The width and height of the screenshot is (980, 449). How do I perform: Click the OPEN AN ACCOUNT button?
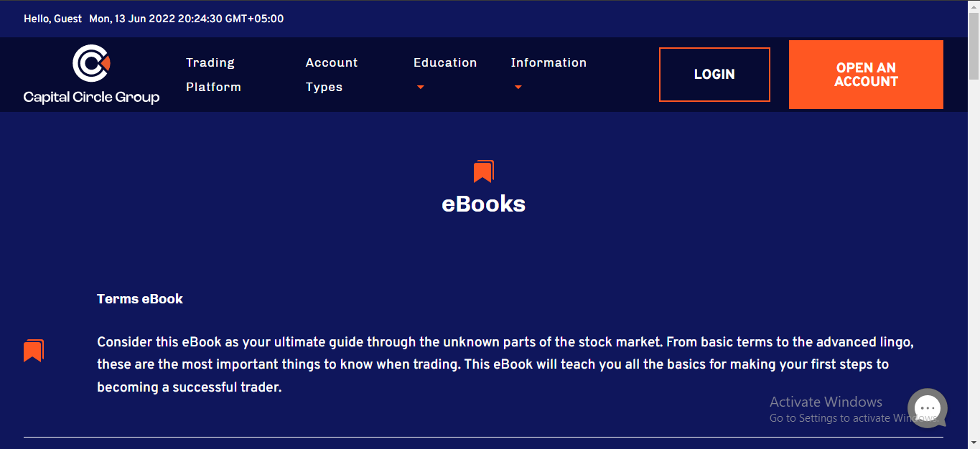coord(865,75)
